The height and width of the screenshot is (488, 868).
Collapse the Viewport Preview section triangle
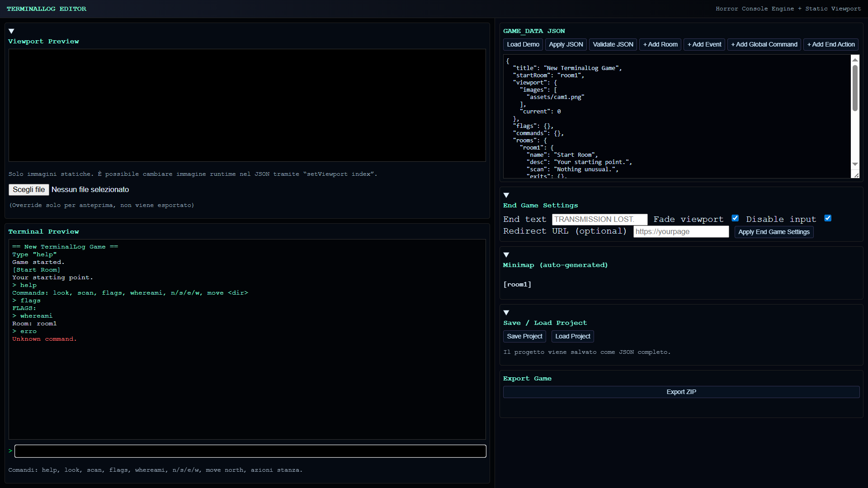coord(11,31)
